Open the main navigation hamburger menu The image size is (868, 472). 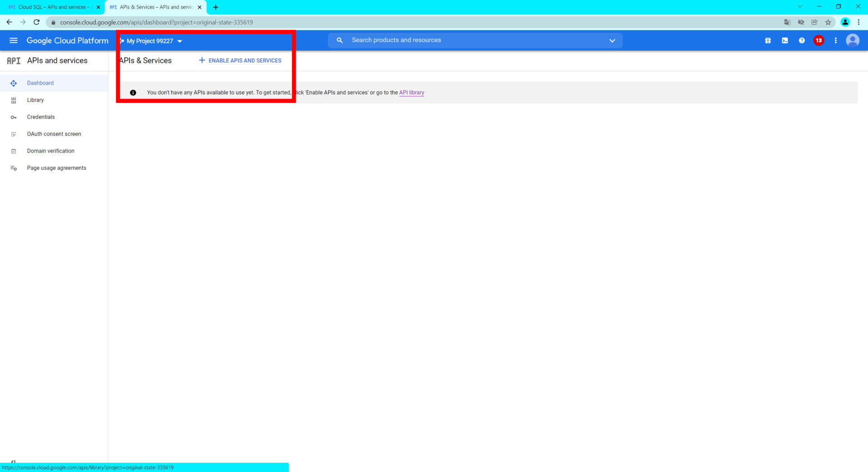[x=14, y=41]
